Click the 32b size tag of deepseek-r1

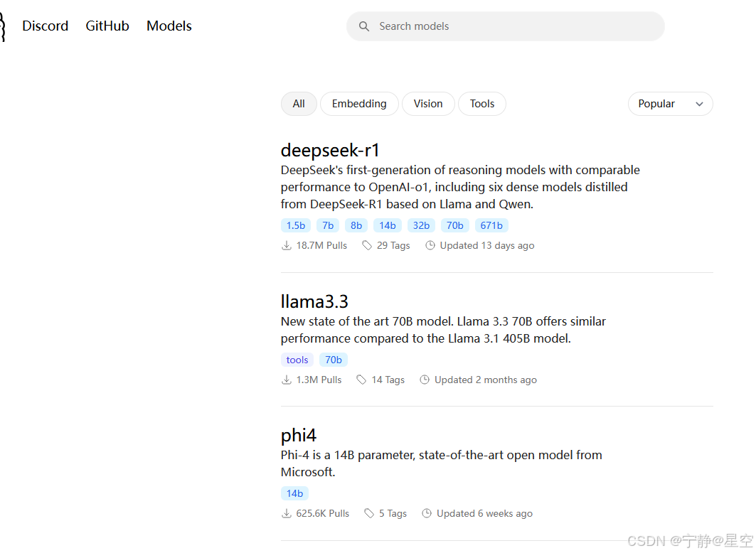tap(421, 225)
